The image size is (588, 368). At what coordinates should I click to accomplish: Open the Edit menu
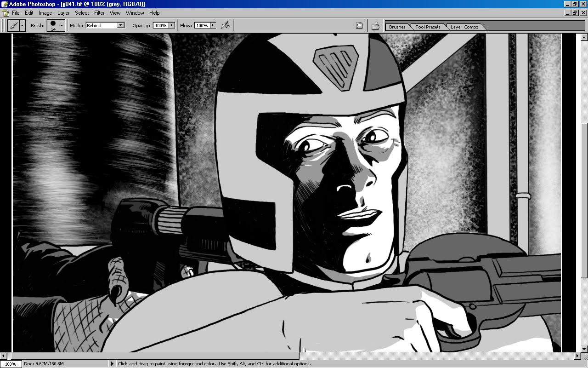click(x=29, y=13)
